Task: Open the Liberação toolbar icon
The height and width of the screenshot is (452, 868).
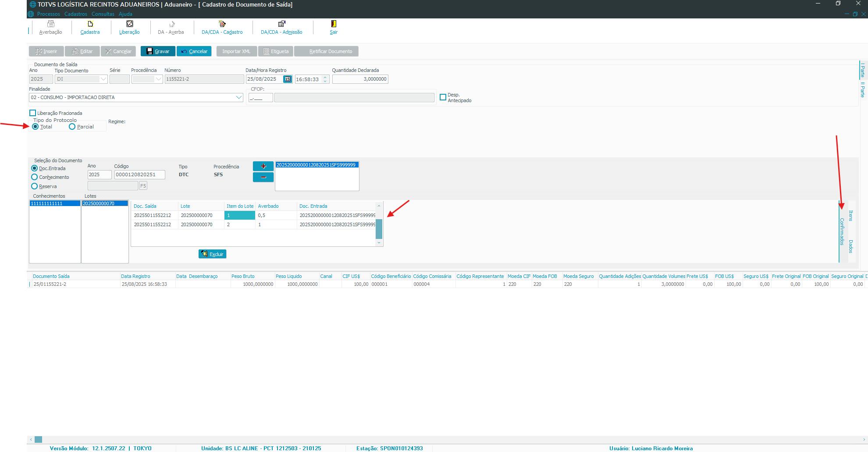Action: [129, 27]
